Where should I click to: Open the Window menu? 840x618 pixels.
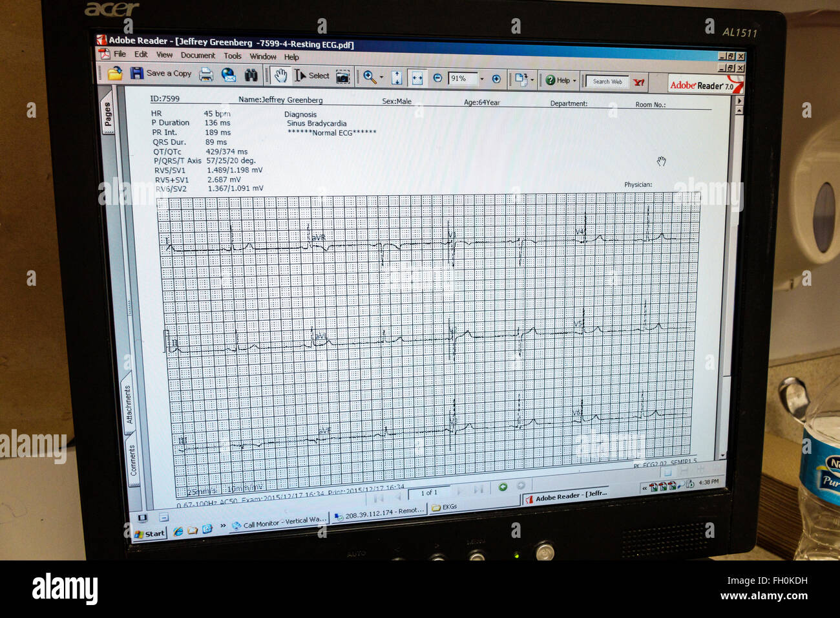(x=263, y=57)
